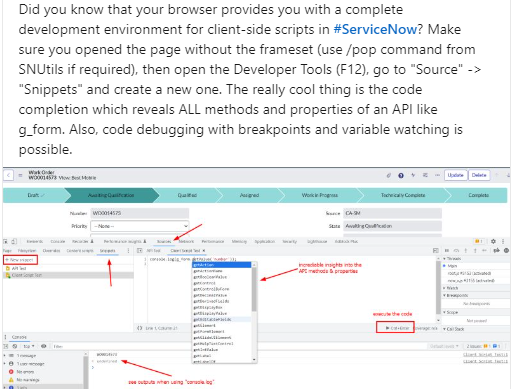Expand the Watch section
The height and width of the screenshot is (389, 519).
pyautogui.click(x=451, y=288)
